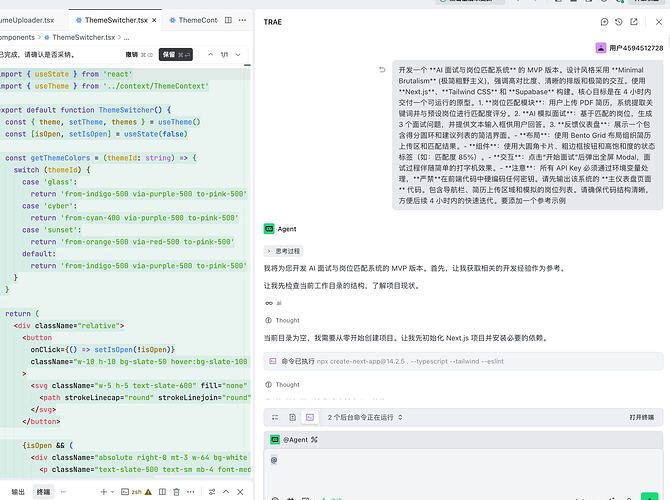Open the editor more actions ellipsis menu
Viewport: 670px width, 500px height.
pyautogui.click(x=242, y=20)
